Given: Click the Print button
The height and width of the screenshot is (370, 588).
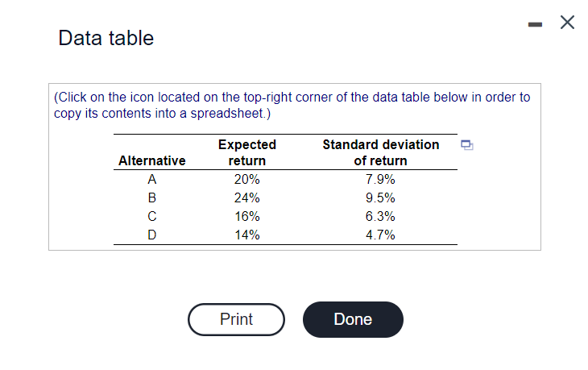Looking at the screenshot, I should [x=236, y=319].
